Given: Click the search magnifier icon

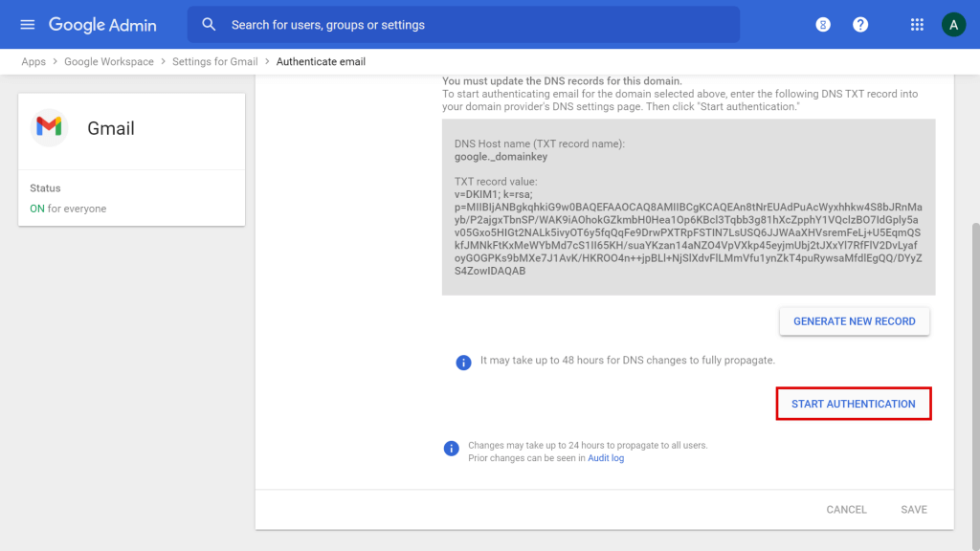Looking at the screenshot, I should tap(209, 24).
